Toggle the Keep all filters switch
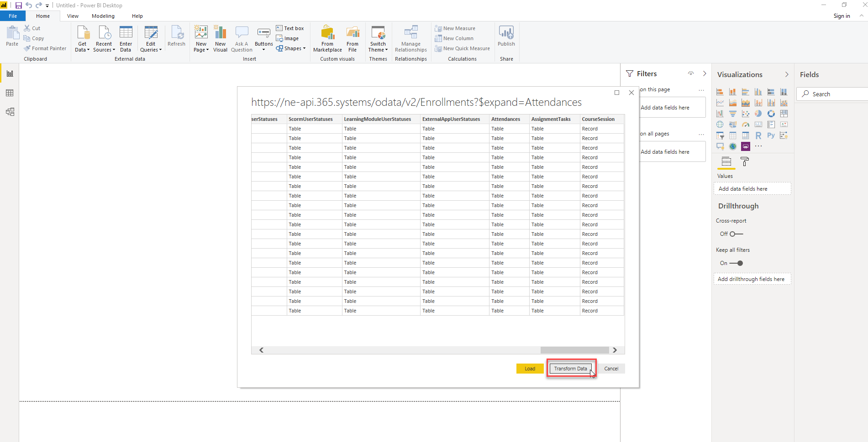This screenshot has height=442, width=868. coord(736,263)
